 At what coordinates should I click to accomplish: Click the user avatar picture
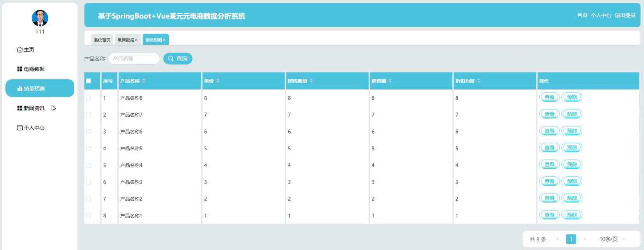(40, 18)
